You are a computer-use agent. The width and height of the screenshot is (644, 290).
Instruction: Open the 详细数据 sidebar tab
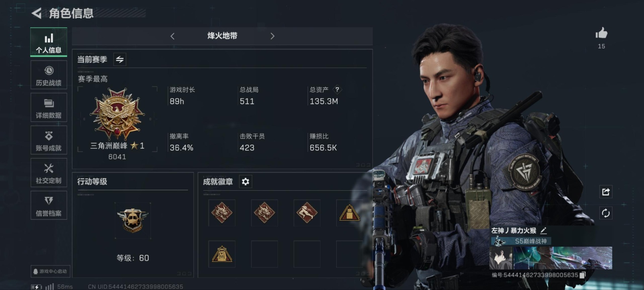[49, 108]
